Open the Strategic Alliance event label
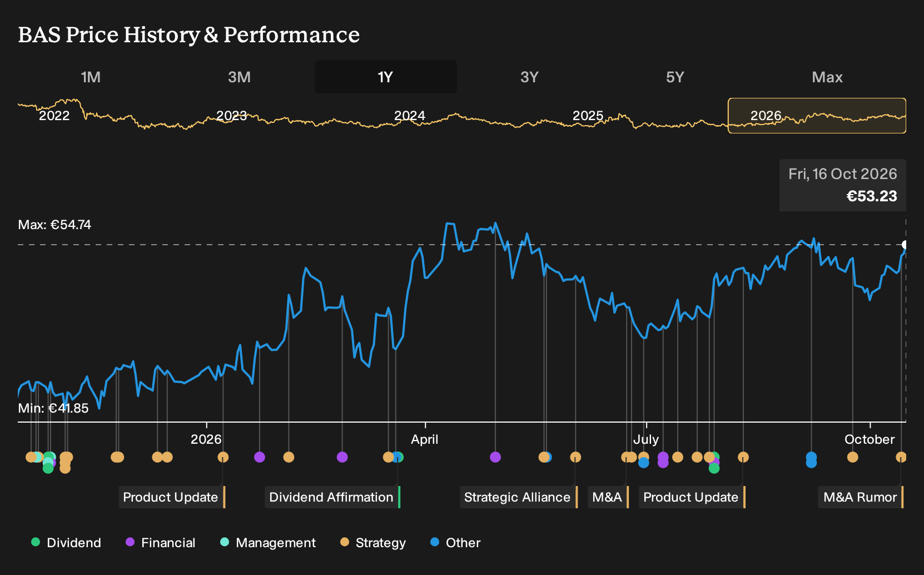 pos(519,497)
